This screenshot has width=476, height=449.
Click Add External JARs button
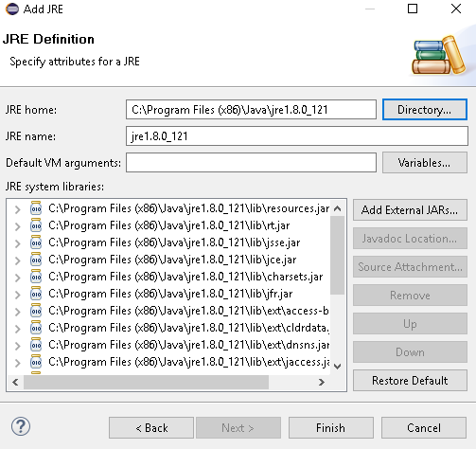click(410, 210)
